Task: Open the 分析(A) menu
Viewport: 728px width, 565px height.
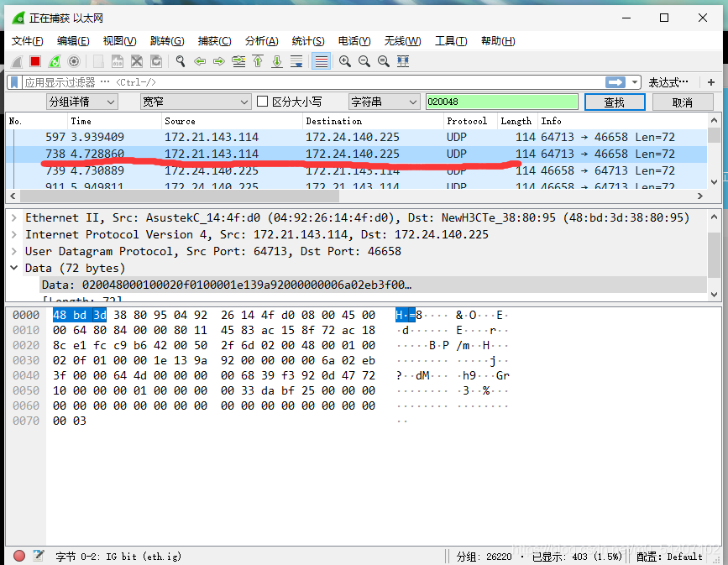Action: point(262,41)
